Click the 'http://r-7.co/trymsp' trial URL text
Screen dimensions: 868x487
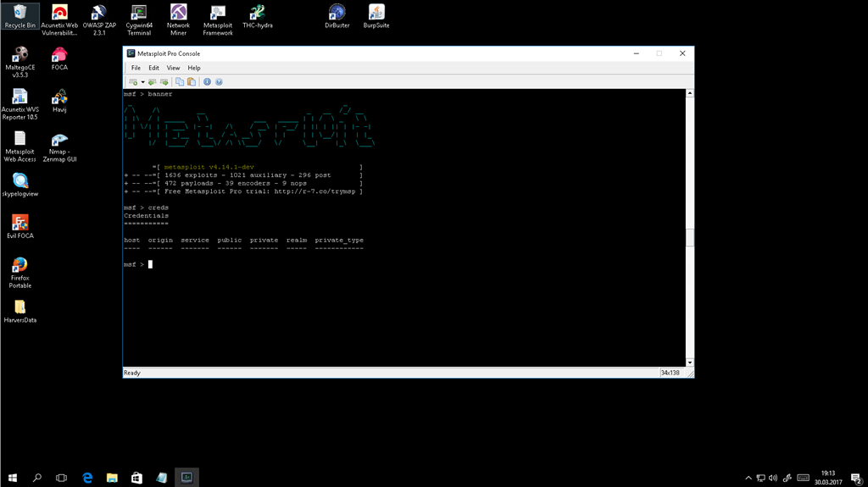pyautogui.click(x=315, y=191)
